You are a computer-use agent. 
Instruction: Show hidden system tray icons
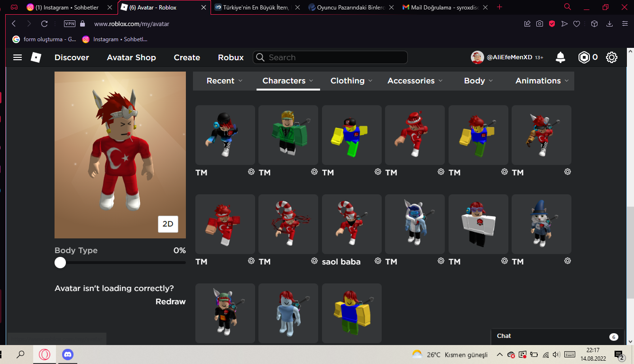[x=500, y=355]
